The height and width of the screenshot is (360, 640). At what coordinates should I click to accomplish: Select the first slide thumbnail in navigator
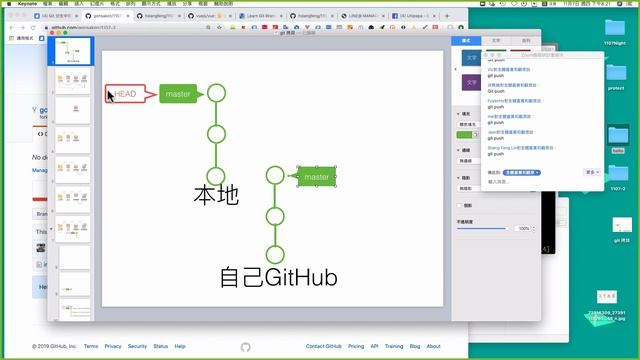tap(73, 51)
